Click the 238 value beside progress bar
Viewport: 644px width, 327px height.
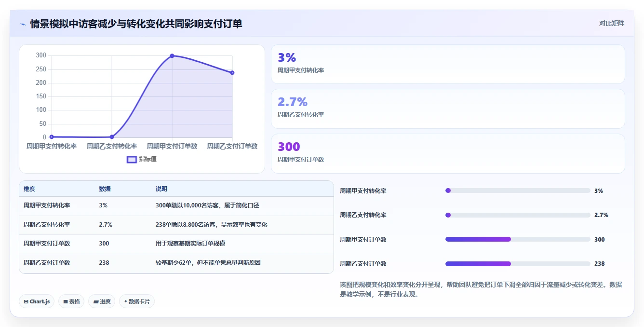[599, 264]
